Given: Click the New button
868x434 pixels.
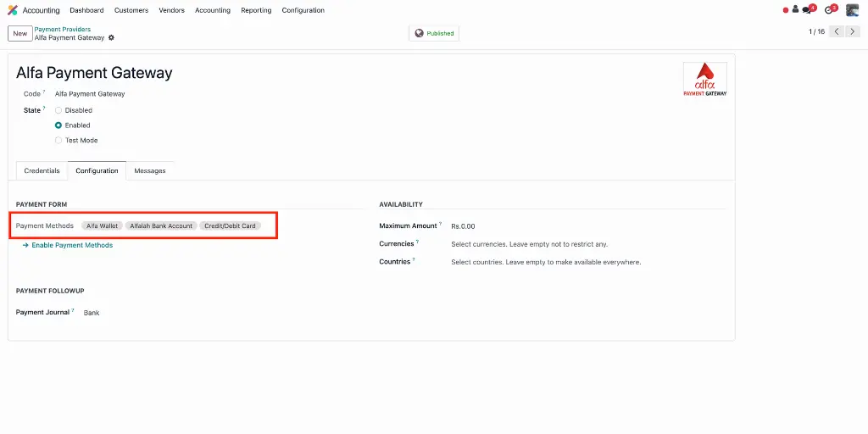Looking at the screenshot, I should pyautogui.click(x=20, y=33).
